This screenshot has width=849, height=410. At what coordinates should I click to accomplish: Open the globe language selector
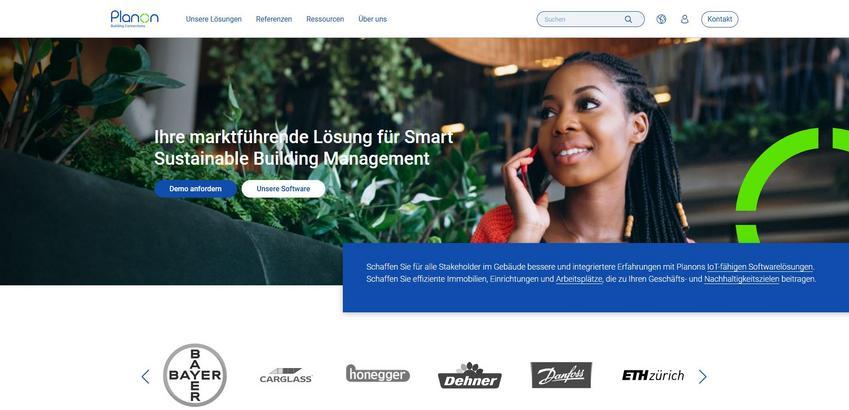[x=661, y=19]
